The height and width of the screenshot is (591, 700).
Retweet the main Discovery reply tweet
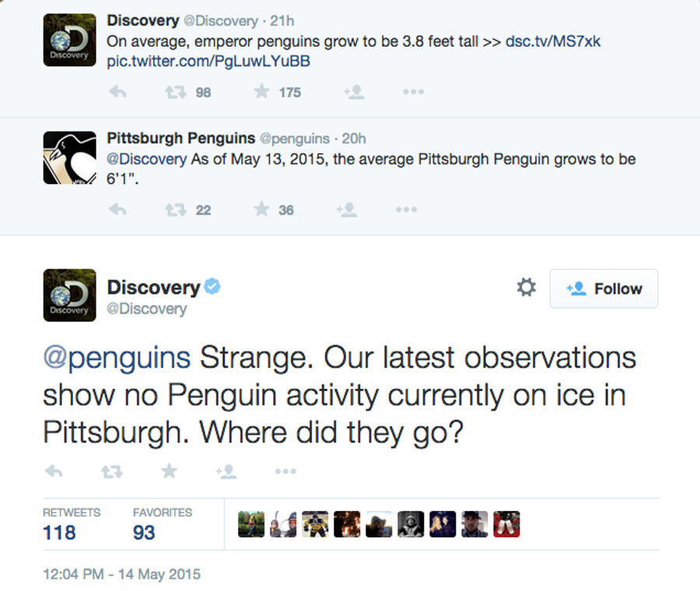(111, 471)
